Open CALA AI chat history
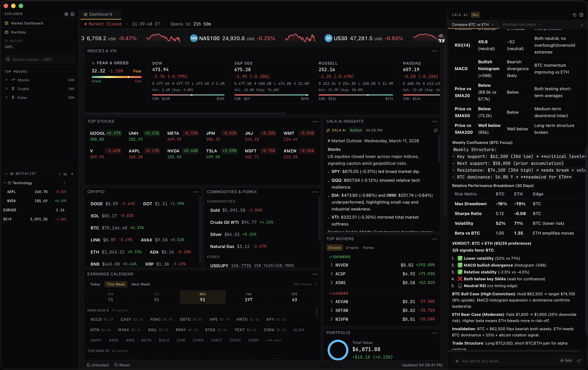This screenshot has height=370, width=588. (x=574, y=15)
